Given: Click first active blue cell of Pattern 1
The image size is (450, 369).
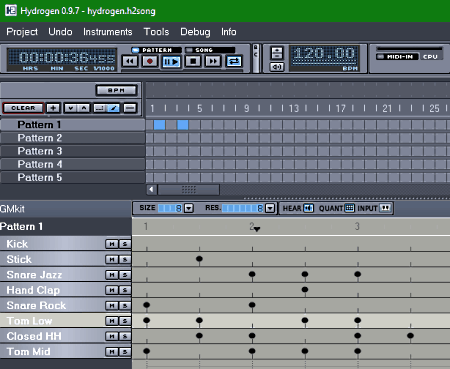Looking at the screenshot, I should 159,125.
